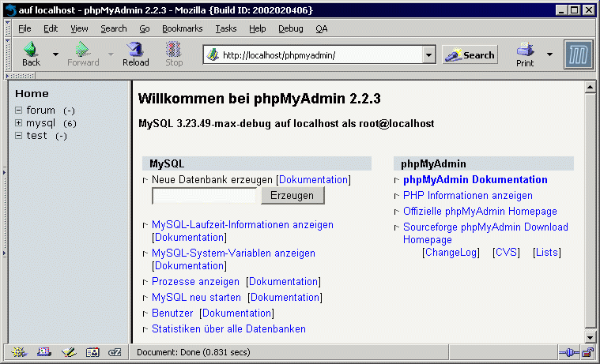Click the Stop loading icon
The image size is (600, 364).
[x=173, y=49]
